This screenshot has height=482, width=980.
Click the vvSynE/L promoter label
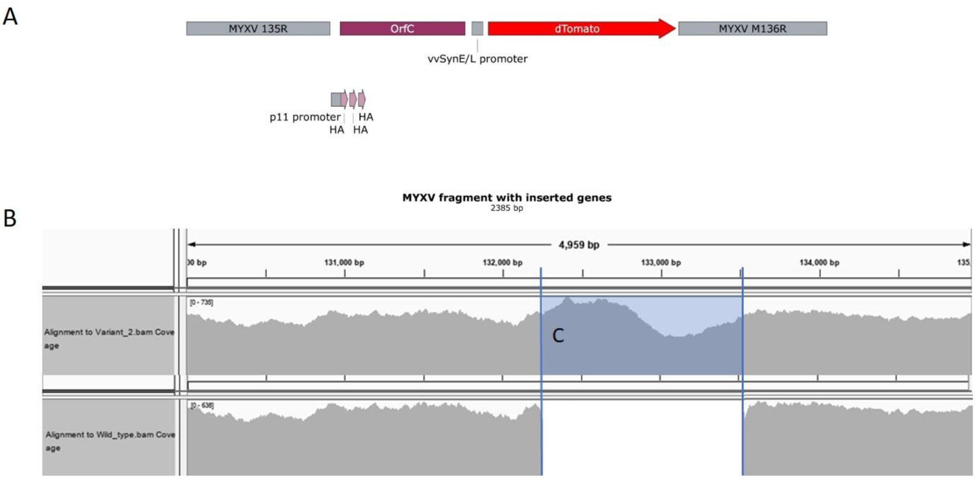pyautogui.click(x=477, y=59)
